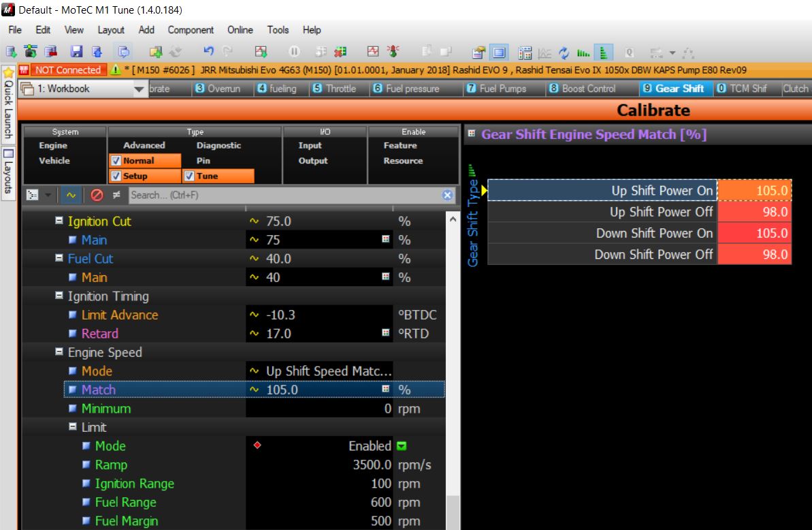812x530 pixels.
Task: Click the yellow folder with green plus icon
Action: [156, 51]
